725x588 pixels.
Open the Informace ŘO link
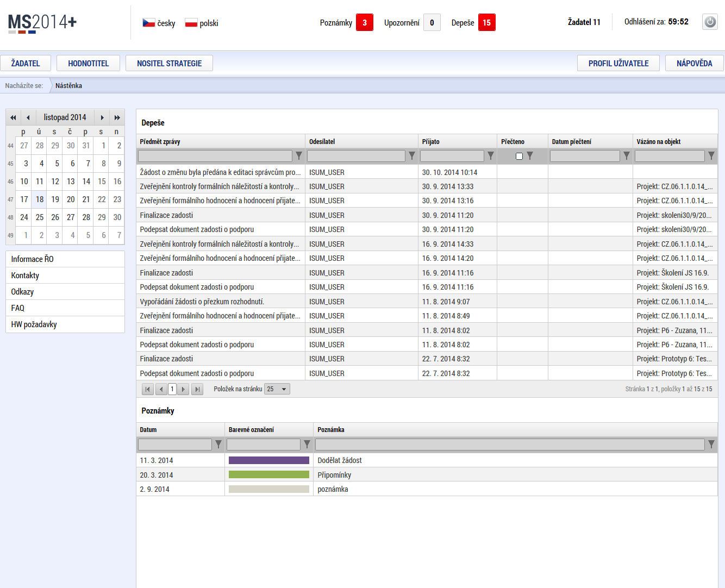tap(65, 259)
